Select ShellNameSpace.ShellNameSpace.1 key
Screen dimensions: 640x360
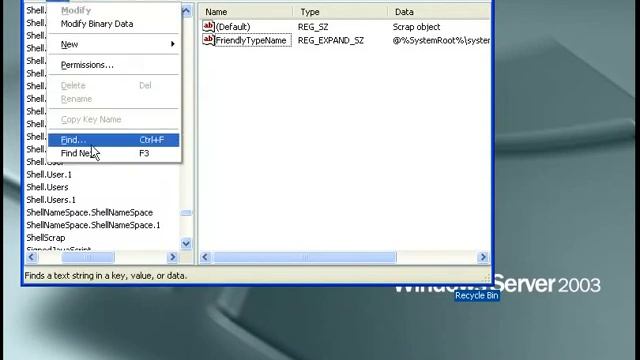[x=93, y=225]
